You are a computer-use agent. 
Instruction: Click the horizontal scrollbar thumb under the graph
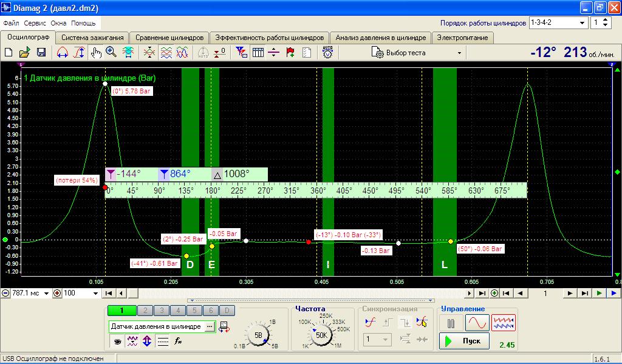134,293
